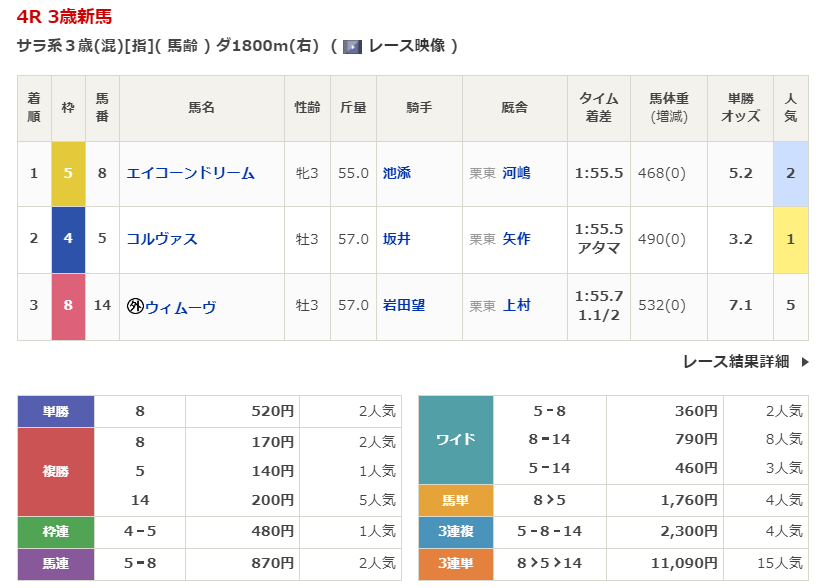Click the 4R 3歳新馬 race title
The image size is (829, 588).
coord(64,16)
